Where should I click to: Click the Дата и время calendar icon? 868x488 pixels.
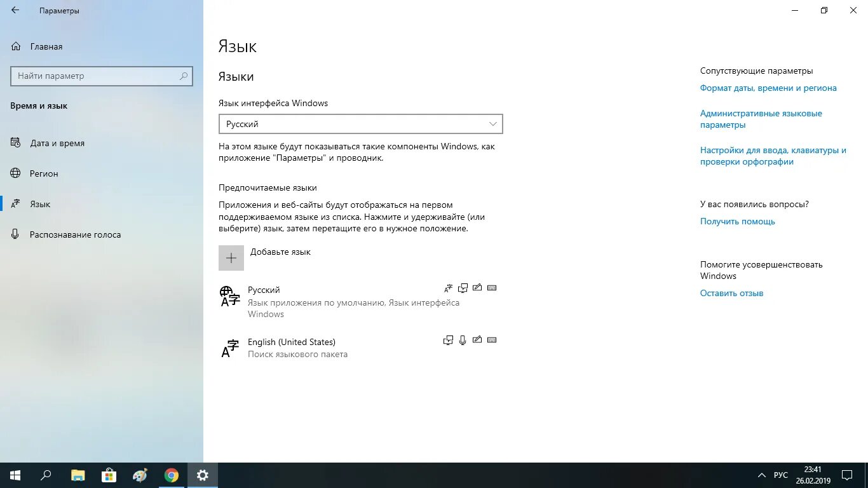click(x=16, y=143)
